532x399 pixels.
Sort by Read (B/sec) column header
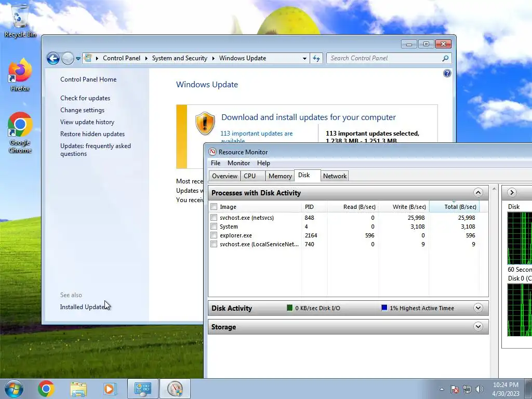click(353, 207)
